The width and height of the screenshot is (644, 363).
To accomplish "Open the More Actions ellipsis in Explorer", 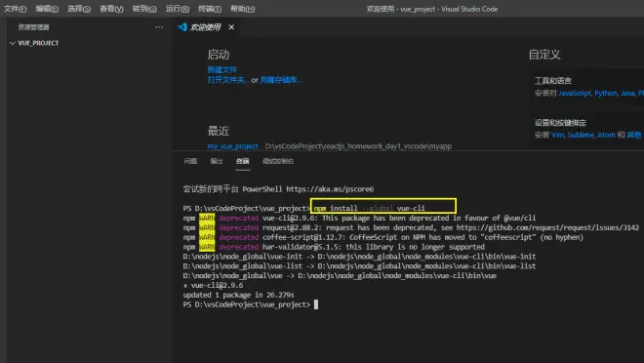I will (159, 27).
